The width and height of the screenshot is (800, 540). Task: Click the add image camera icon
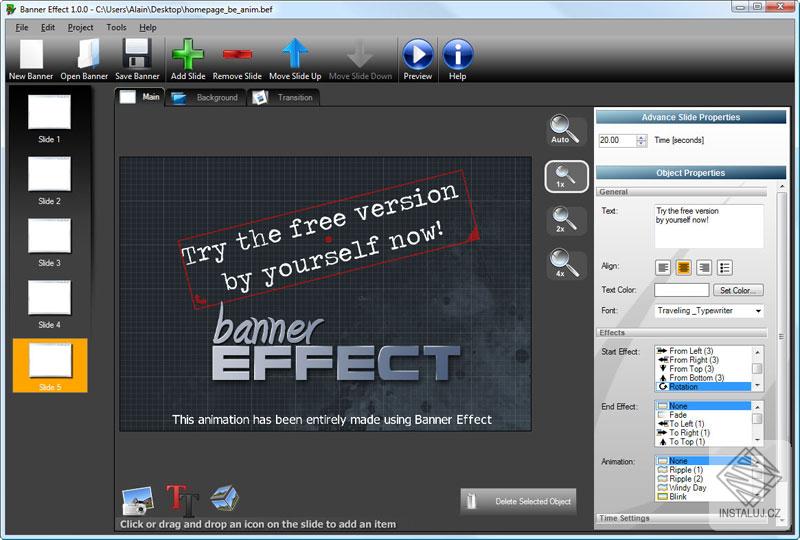click(137, 500)
